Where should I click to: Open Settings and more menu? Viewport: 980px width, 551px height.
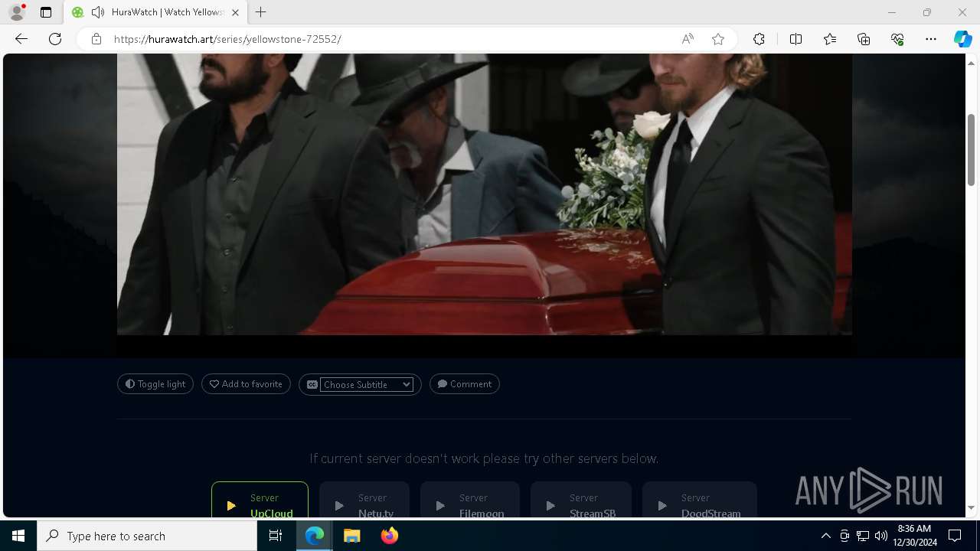point(931,39)
